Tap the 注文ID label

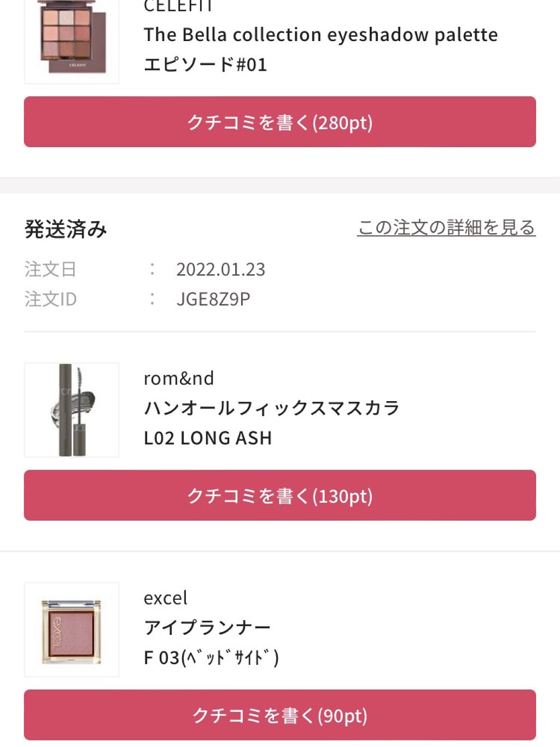coord(50,299)
